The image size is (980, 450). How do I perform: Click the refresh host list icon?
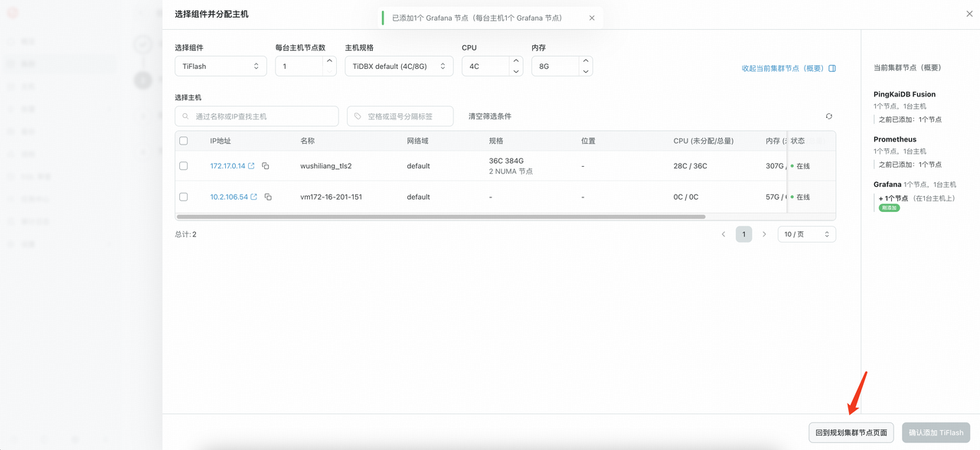(x=828, y=116)
